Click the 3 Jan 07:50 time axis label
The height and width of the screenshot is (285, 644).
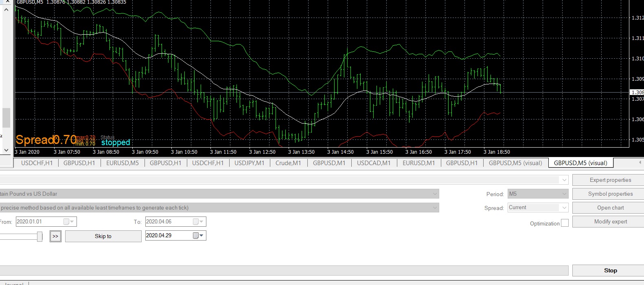point(67,152)
